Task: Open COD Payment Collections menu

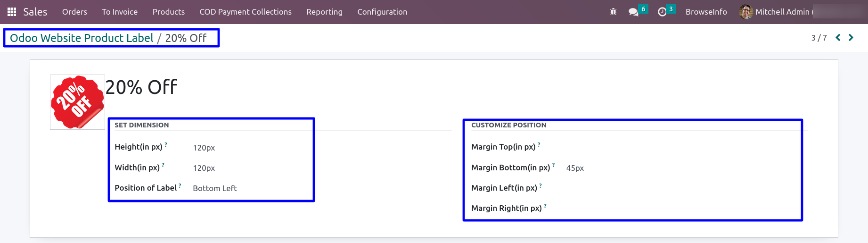Action: 246,12
